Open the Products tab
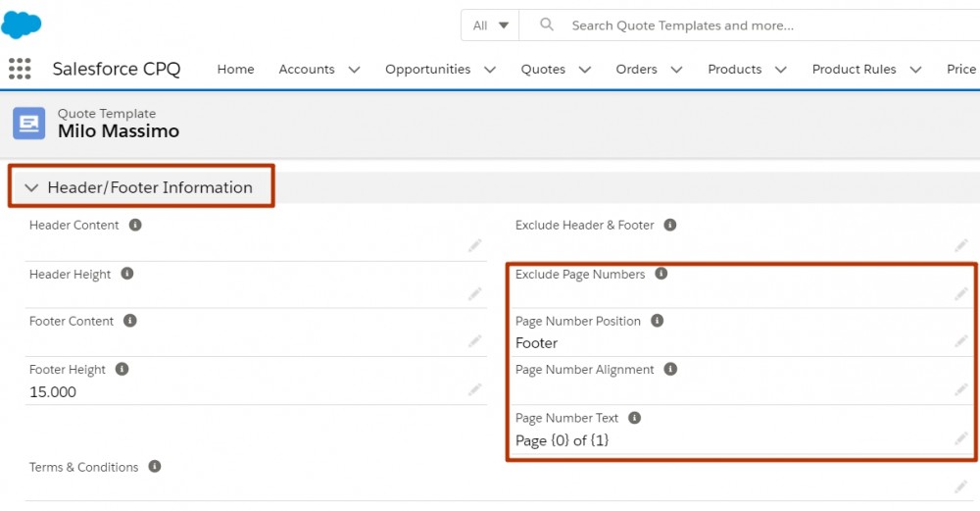The width and height of the screenshot is (980, 511). [x=734, y=69]
